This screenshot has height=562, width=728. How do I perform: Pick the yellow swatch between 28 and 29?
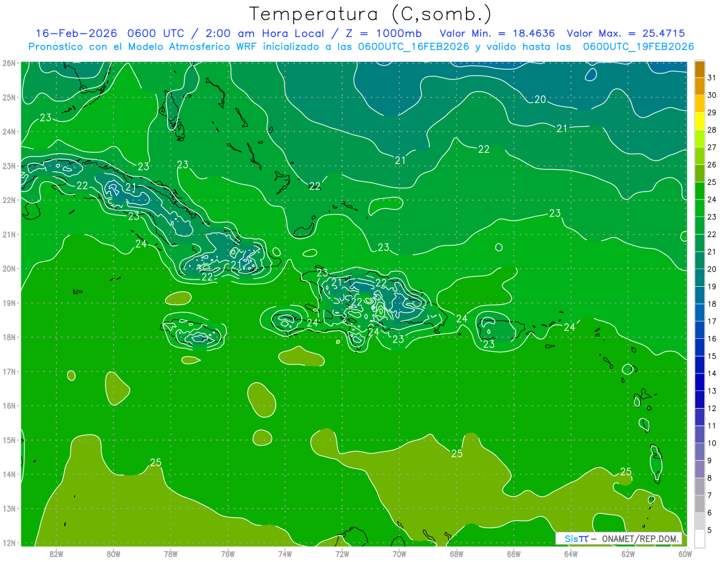click(700, 121)
